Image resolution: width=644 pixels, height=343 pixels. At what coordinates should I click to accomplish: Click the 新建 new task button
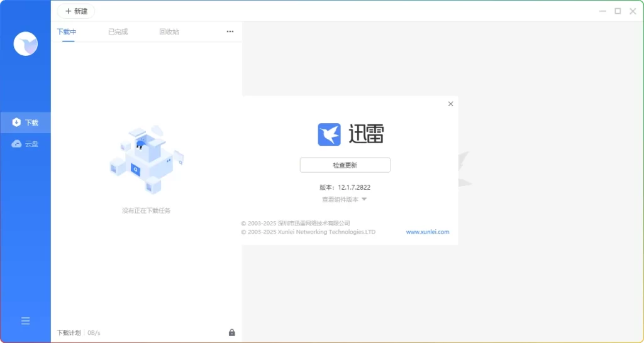[76, 11]
